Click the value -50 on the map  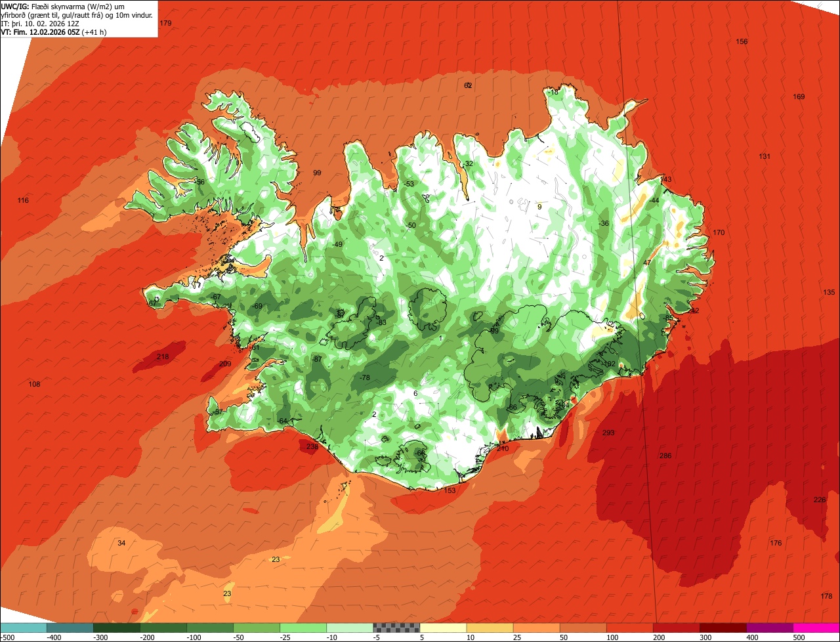click(x=411, y=225)
